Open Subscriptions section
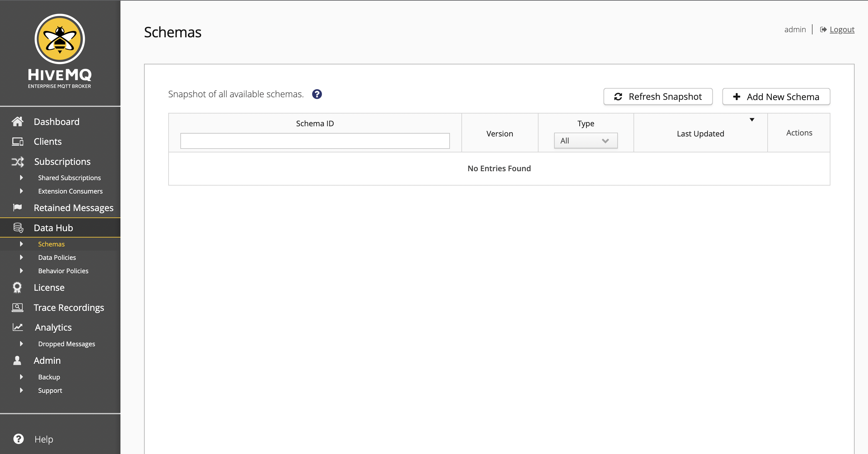The height and width of the screenshot is (454, 868). point(62,162)
